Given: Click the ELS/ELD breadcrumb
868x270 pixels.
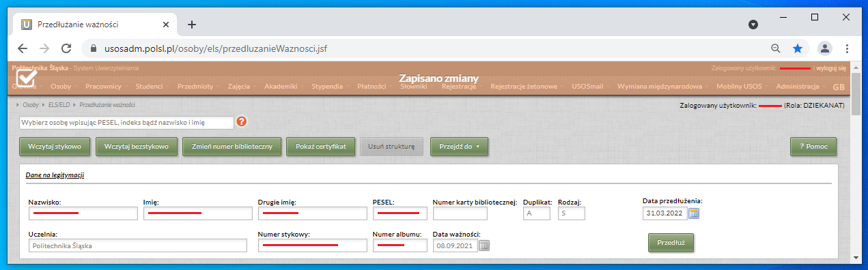Looking at the screenshot, I should pyautogui.click(x=59, y=105).
